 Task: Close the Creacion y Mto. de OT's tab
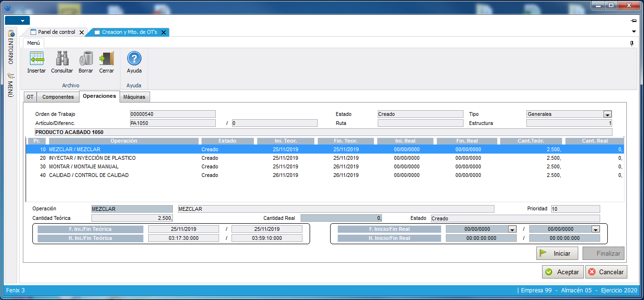point(164,32)
